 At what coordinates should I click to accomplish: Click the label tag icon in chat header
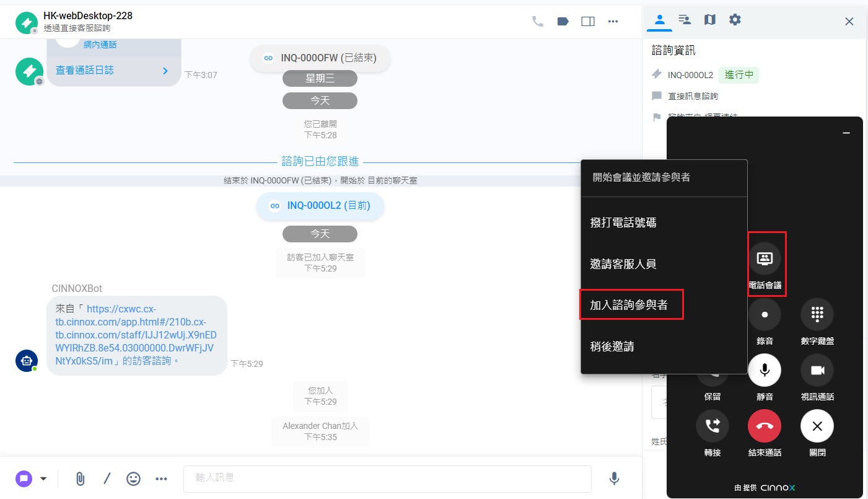click(563, 21)
